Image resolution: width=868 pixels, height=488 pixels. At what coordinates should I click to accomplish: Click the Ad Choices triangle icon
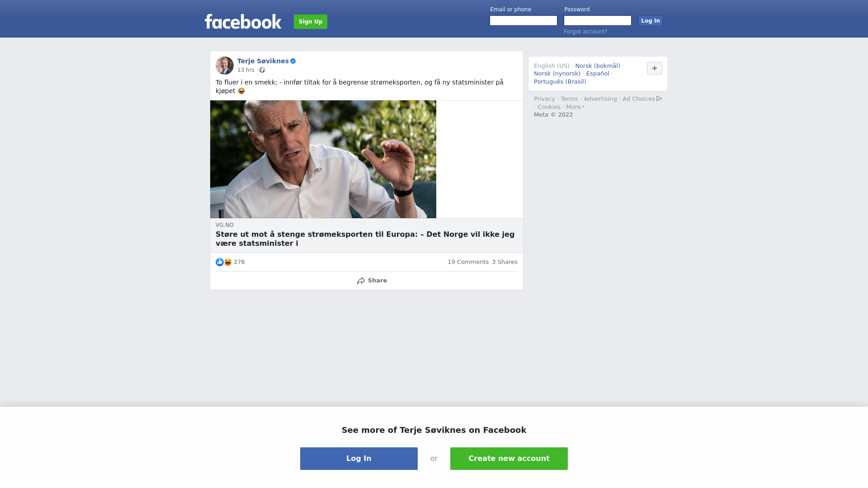pos(659,99)
